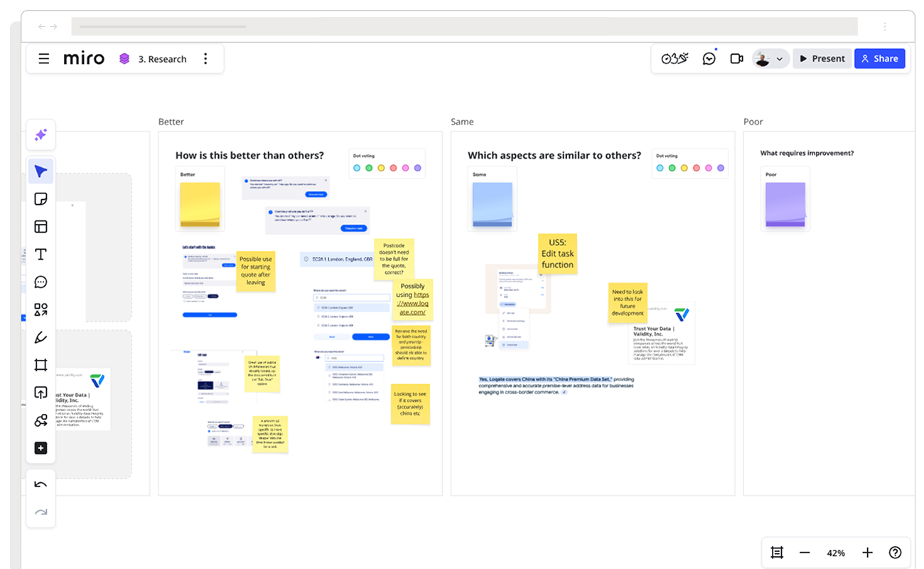Select the sticky note tool
924x569 pixels.
pyautogui.click(x=41, y=199)
